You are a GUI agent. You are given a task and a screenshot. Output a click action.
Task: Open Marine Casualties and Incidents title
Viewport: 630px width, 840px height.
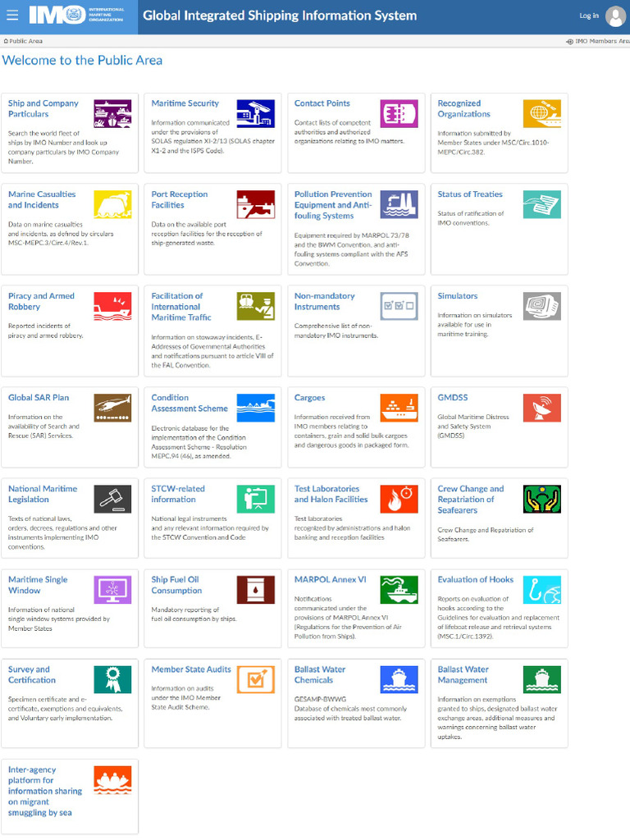(x=42, y=200)
